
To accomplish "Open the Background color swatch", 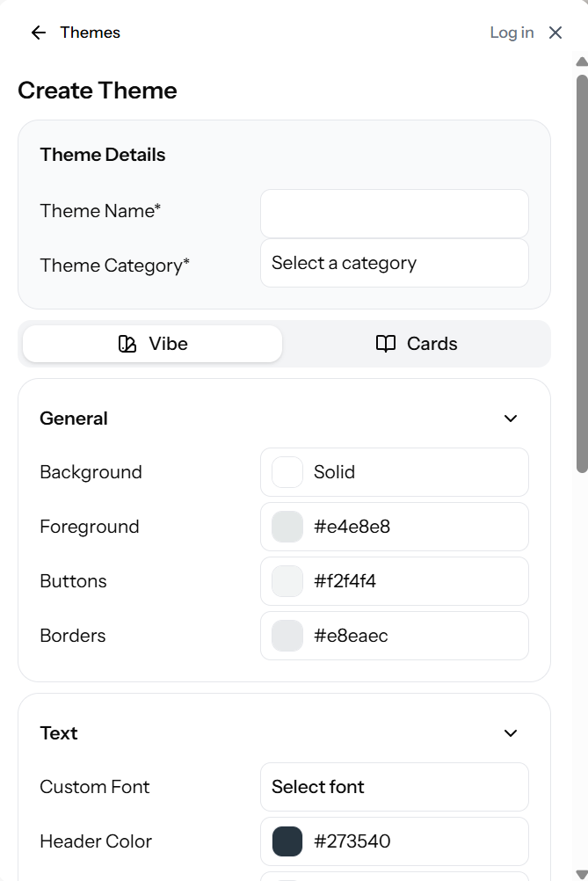I will (x=287, y=472).
